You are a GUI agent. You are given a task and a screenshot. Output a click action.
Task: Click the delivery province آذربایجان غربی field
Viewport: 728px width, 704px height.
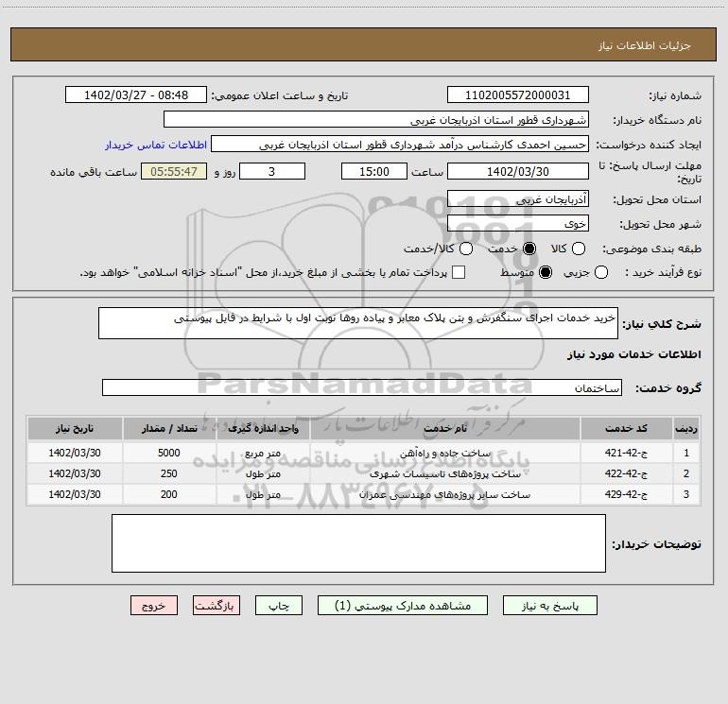click(x=518, y=199)
